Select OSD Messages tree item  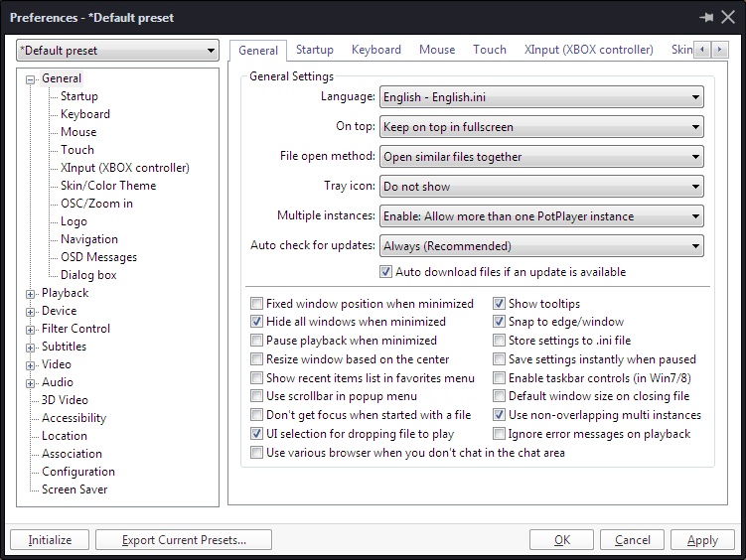98,257
